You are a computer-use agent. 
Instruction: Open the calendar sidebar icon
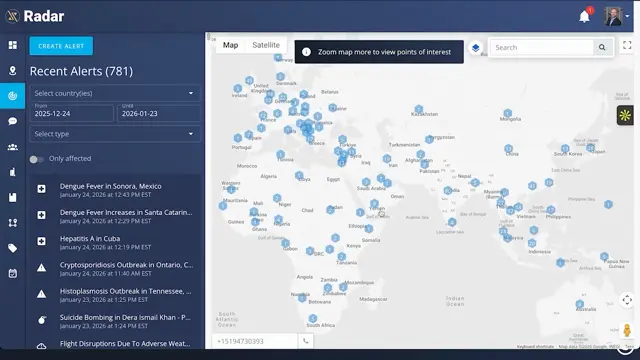point(13,273)
